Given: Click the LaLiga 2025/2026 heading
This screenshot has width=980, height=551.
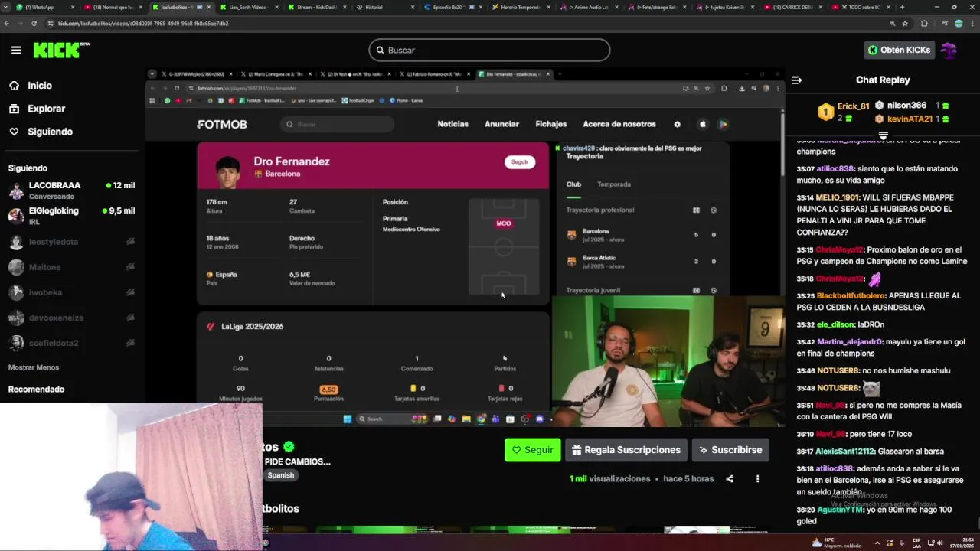Looking at the screenshot, I should (x=252, y=327).
